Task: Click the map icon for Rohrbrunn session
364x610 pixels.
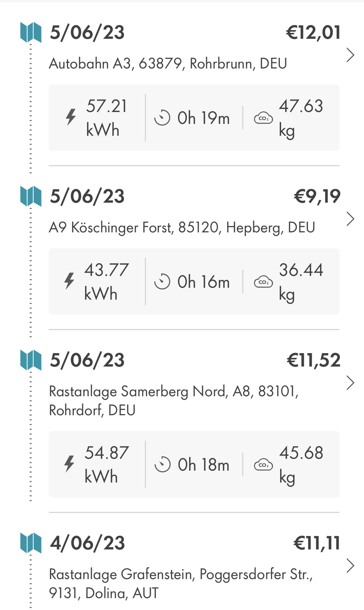Action: 31,32
